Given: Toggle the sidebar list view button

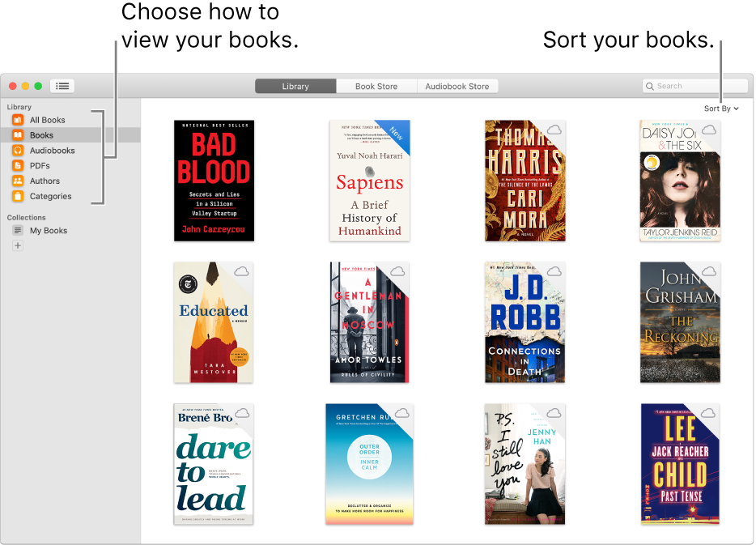Looking at the screenshot, I should [x=62, y=86].
